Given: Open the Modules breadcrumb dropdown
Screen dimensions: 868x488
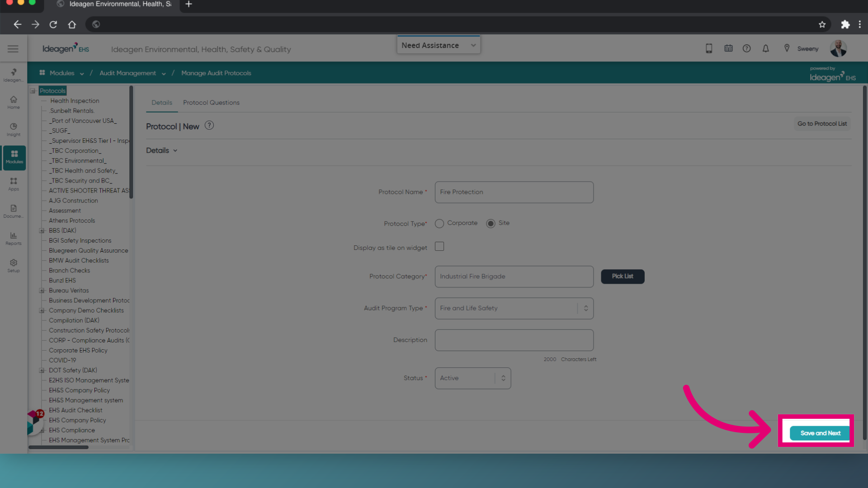Looking at the screenshot, I should [82, 74].
